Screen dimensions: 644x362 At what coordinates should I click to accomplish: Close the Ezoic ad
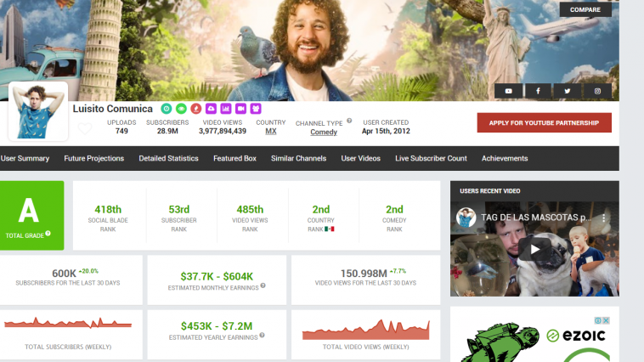click(x=606, y=320)
